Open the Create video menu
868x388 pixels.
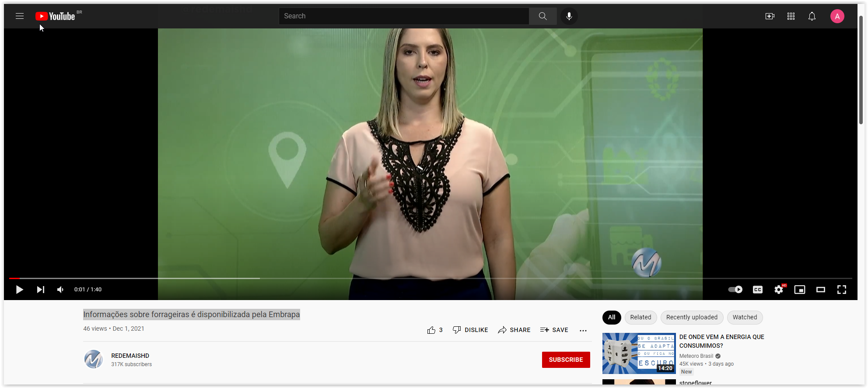point(770,16)
